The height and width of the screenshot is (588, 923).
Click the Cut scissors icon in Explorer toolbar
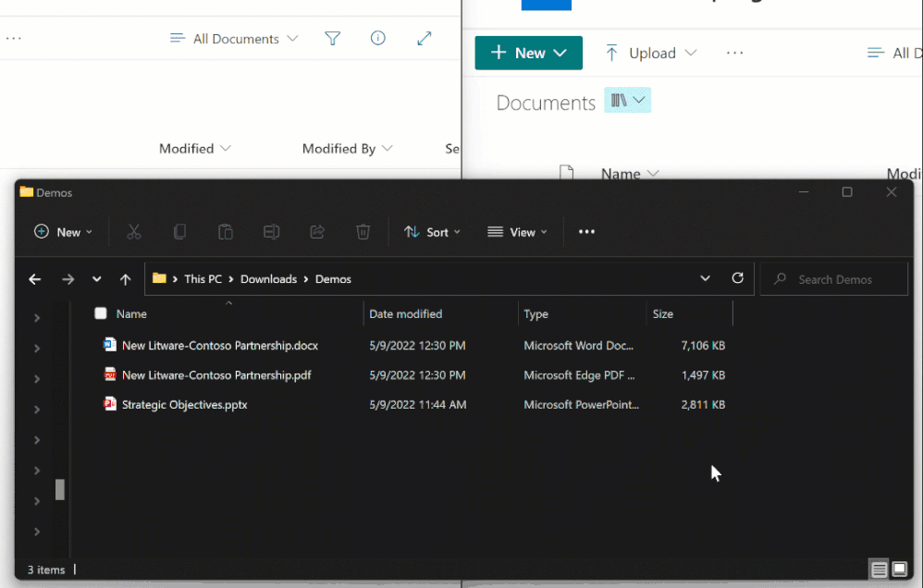tap(133, 232)
